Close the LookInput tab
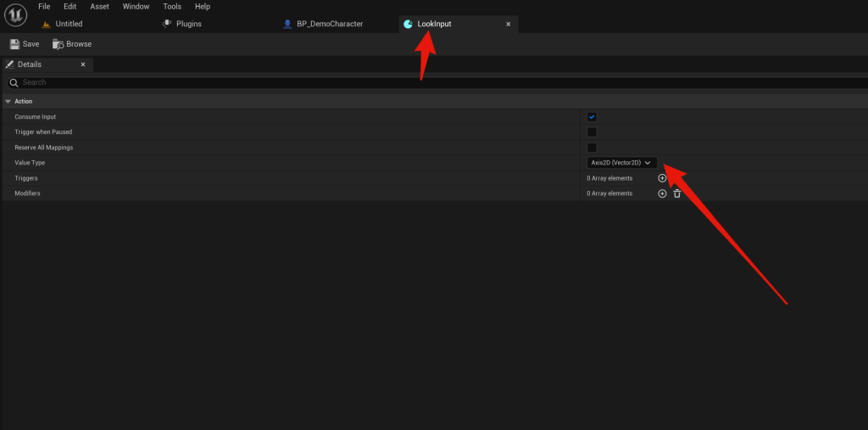Image resolution: width=868 pixels, height=430 pixels. click(x=508, y=25)
